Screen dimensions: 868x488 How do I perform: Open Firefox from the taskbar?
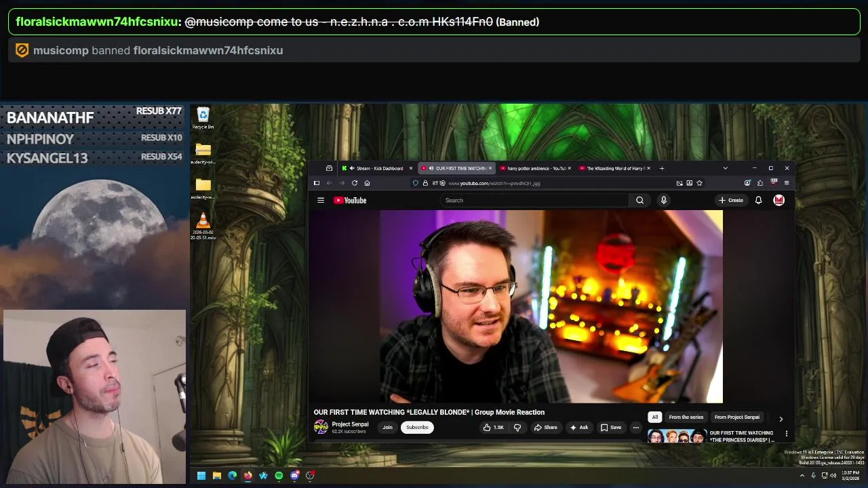click(248, 476)
